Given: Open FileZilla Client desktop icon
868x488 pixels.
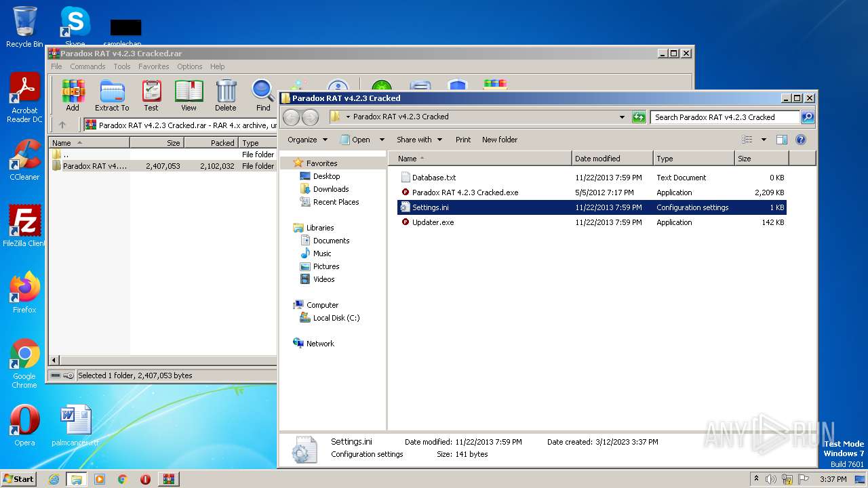Looking at the screenshot, I should pos(24,226).
